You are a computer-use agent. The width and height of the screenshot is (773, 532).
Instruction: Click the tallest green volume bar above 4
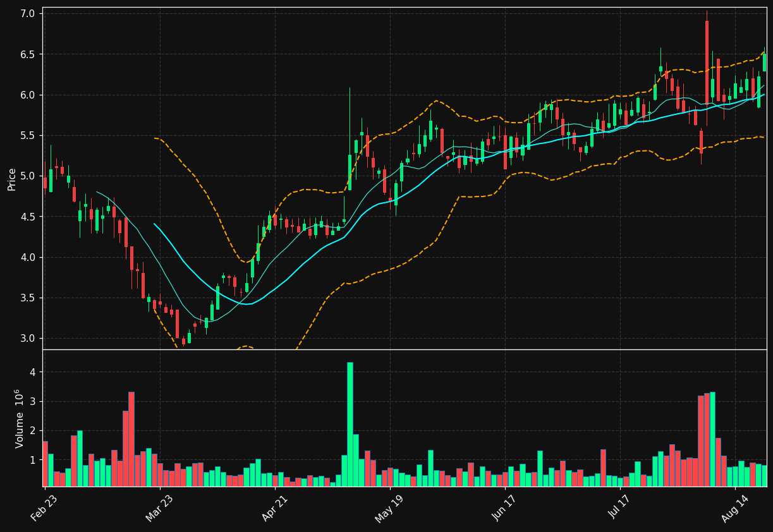coord(350,424)
